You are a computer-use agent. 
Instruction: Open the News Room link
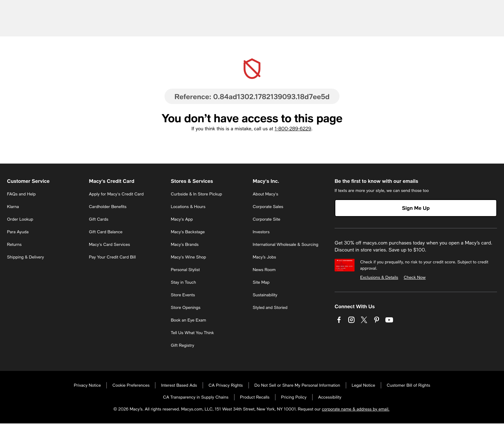(x=264, y=270)
